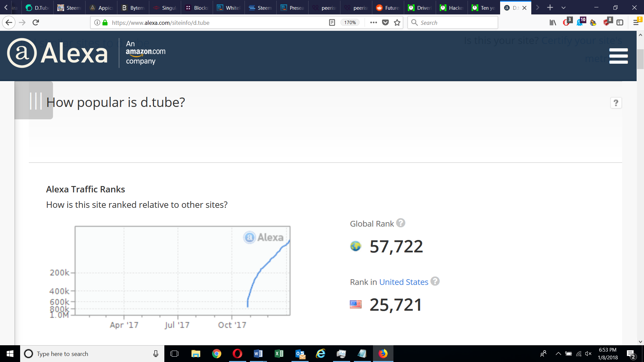Toggle reader view in the address bar
This screenshot has width=644, height=362.
[332, 22]
